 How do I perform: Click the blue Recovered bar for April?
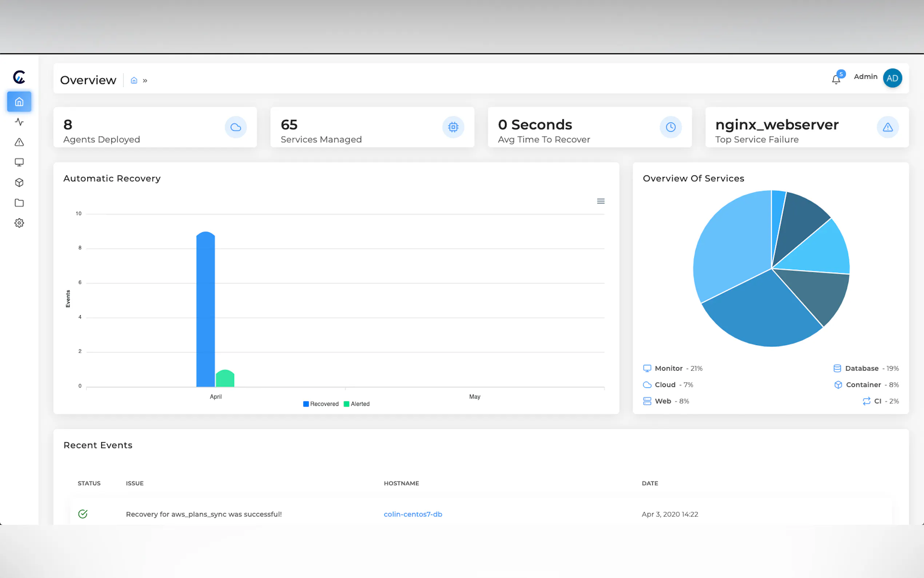pos(206,309)
